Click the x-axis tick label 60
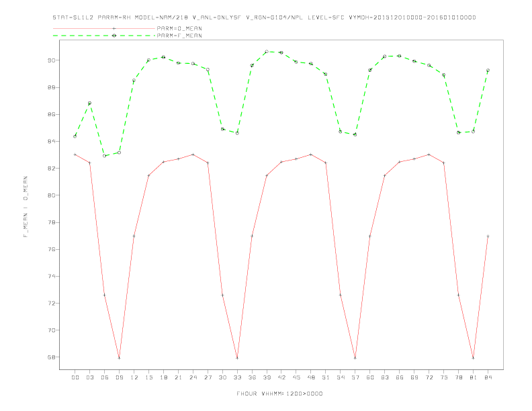This screenshot has width=532, height=411. (x=370, y=377)
